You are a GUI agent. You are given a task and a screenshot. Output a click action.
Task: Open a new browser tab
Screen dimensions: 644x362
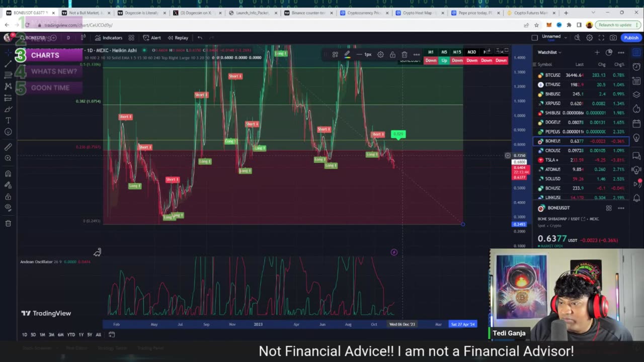[566, 13]
